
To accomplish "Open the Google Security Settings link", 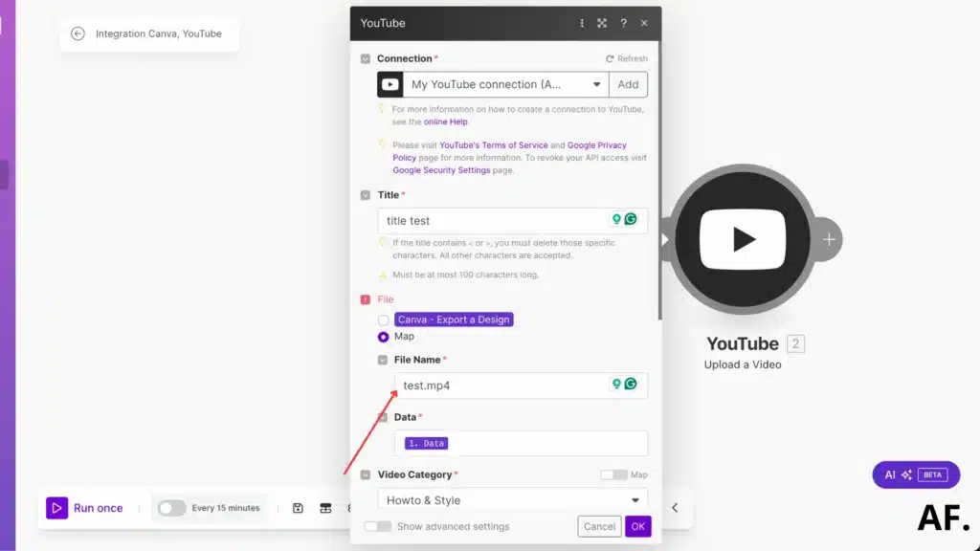I will tap(441, 170).
